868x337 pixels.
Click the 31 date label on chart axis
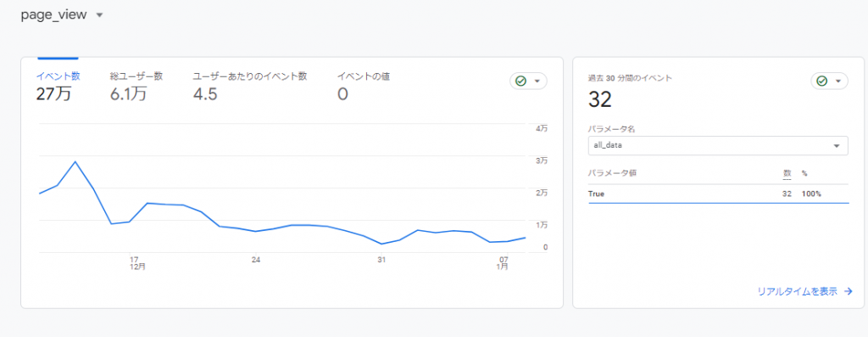pos(381,259)
